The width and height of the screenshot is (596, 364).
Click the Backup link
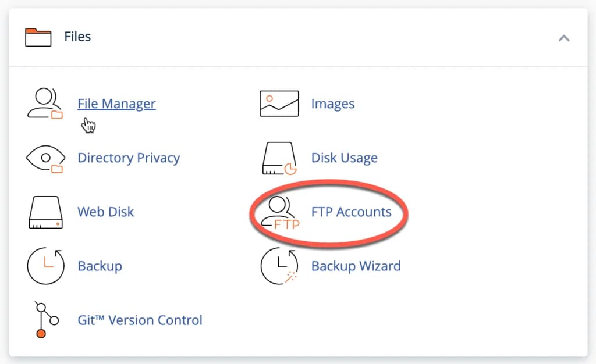click(100, 266)
